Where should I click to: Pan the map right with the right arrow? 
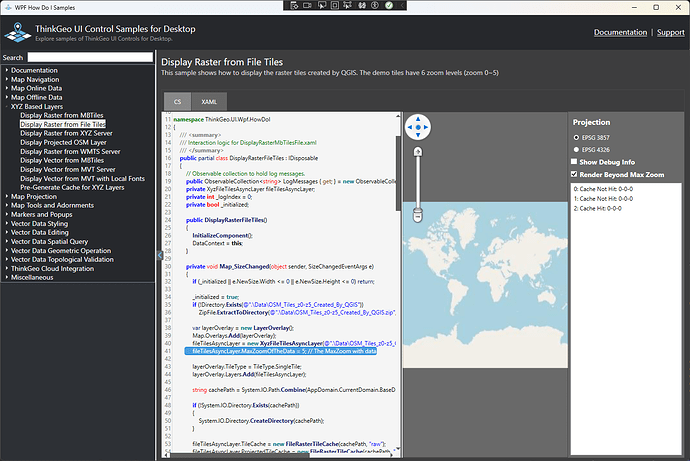pyautogui.click(x=426, y=127)
